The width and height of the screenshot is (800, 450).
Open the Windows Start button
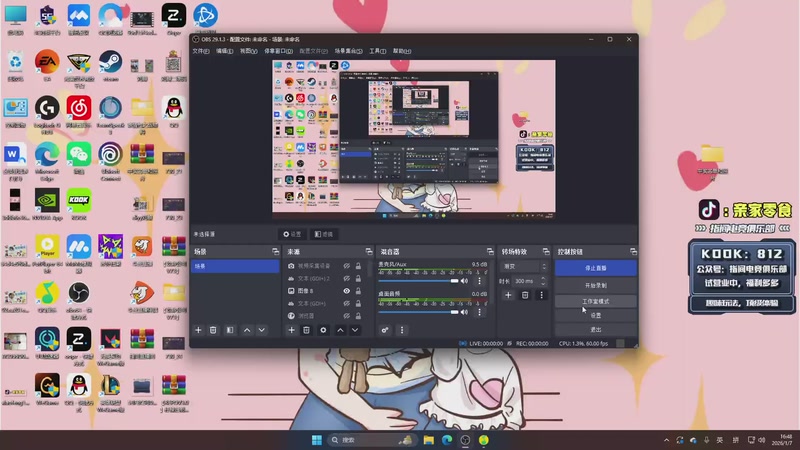pos(316,440)
